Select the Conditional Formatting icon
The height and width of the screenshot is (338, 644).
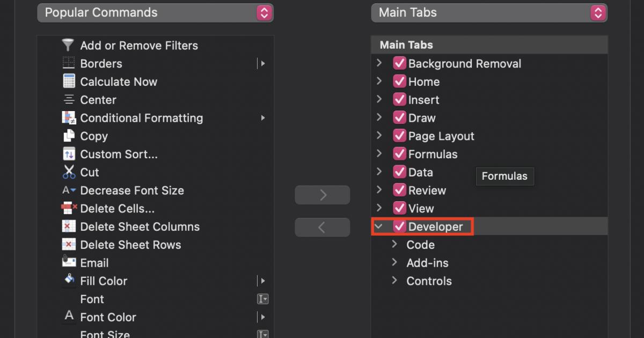point(68,117)
